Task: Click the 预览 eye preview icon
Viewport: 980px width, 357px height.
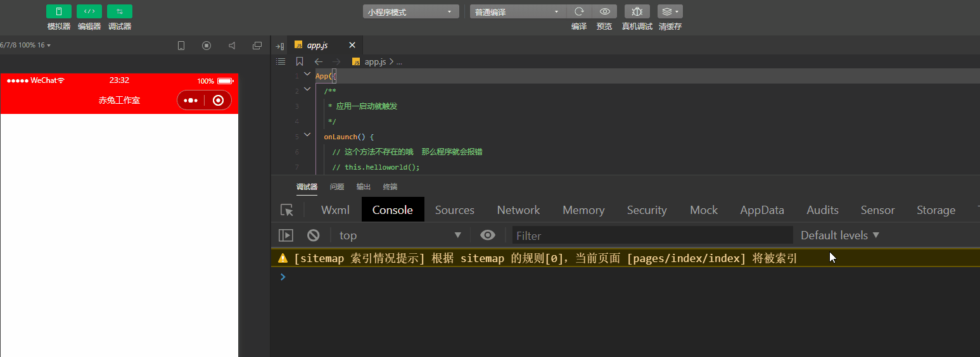Action: pos(605,11)
